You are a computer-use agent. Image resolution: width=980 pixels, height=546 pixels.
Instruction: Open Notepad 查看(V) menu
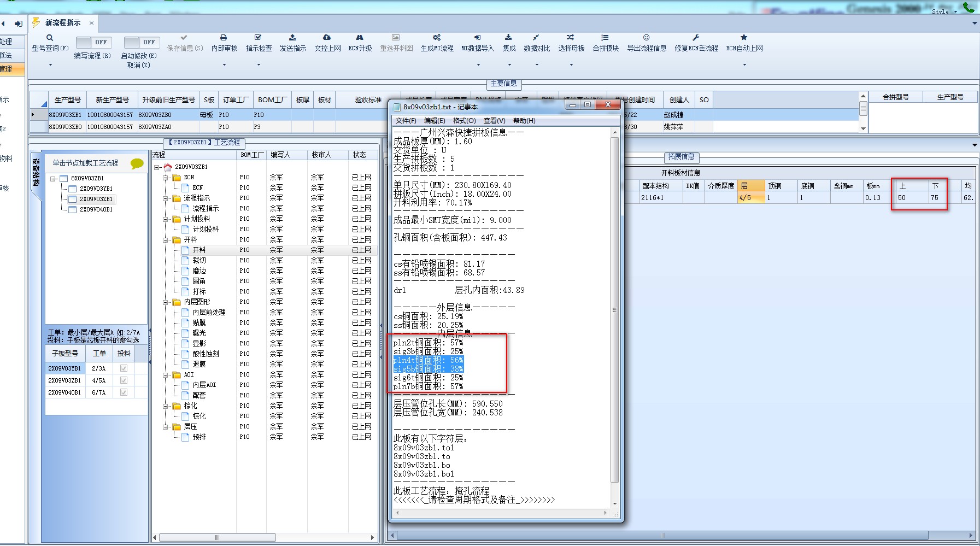[494, 121]
